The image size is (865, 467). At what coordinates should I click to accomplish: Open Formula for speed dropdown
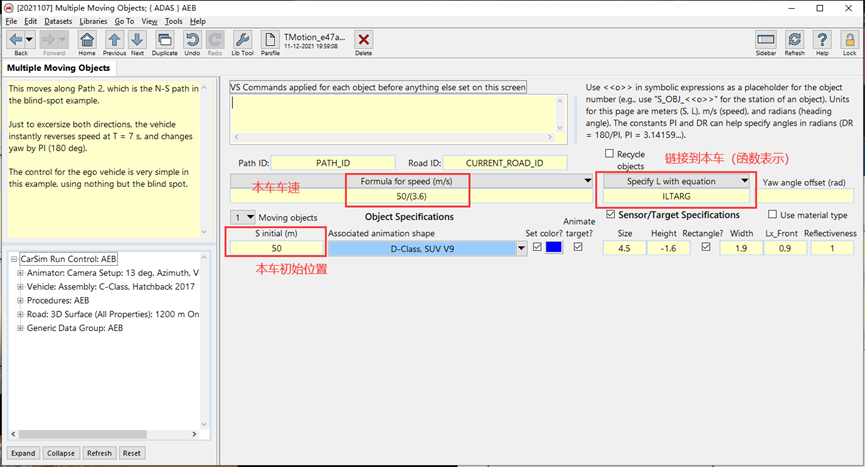click(x=588, y=181)
